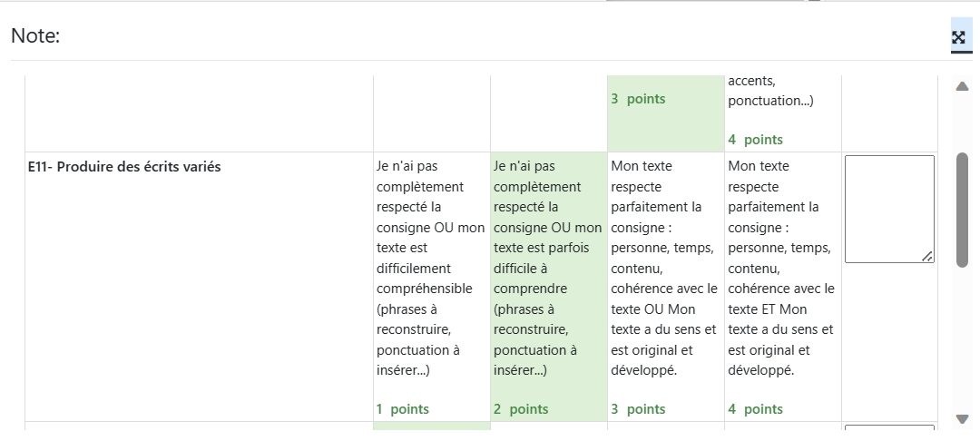Choose E11 level 'cohérence avec le texte ET Mon texte'
Image resolution: width=980 pixels, height=441 pixels.
[x=782, y=287]
